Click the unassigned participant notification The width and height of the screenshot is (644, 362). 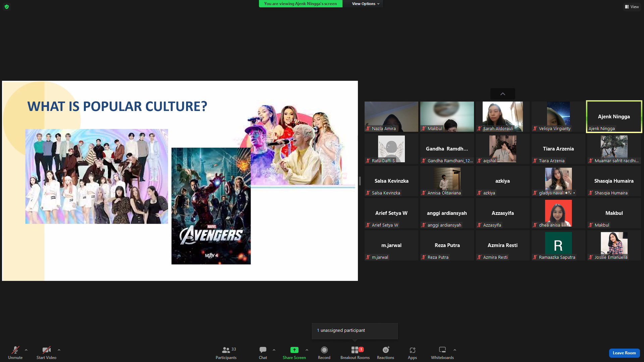(355, 330)
